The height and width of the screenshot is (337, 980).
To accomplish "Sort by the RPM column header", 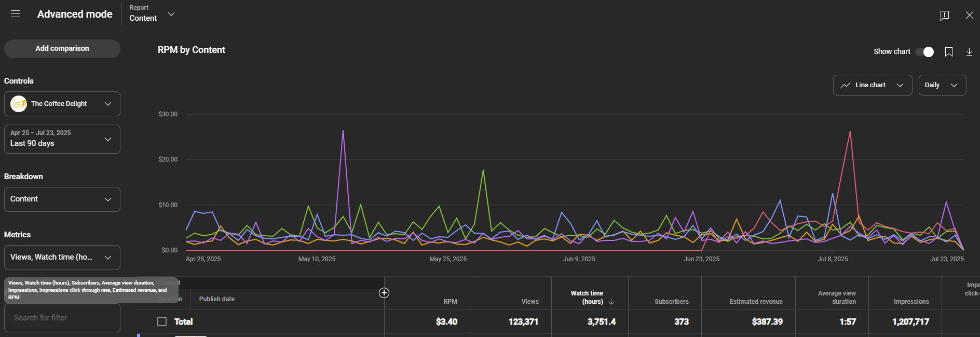I will pyautogui.click(x=450, y=302).
